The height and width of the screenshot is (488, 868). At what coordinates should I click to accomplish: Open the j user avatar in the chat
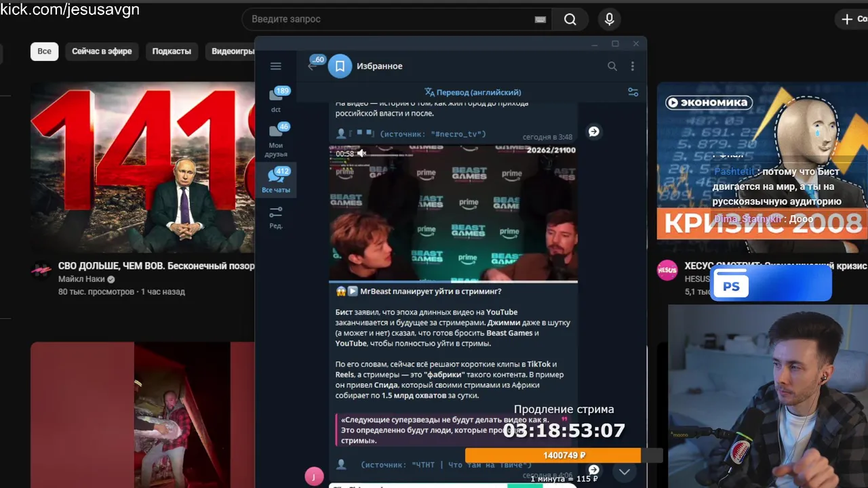pyautogui.click(x=314, y=476)
